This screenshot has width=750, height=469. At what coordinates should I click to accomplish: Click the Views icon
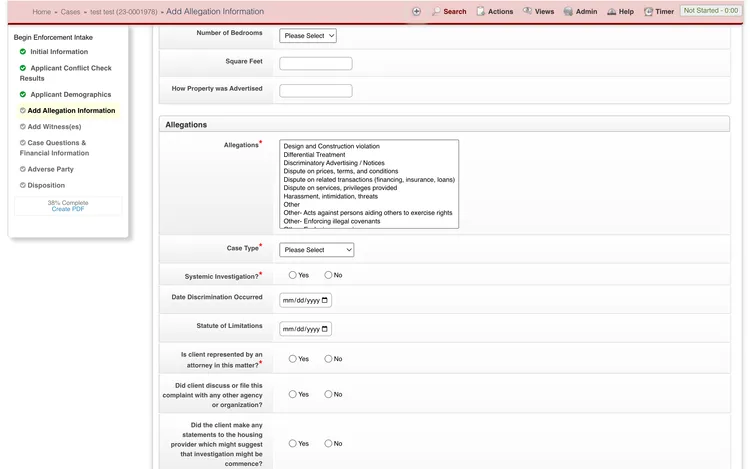[x=527, y=11]
